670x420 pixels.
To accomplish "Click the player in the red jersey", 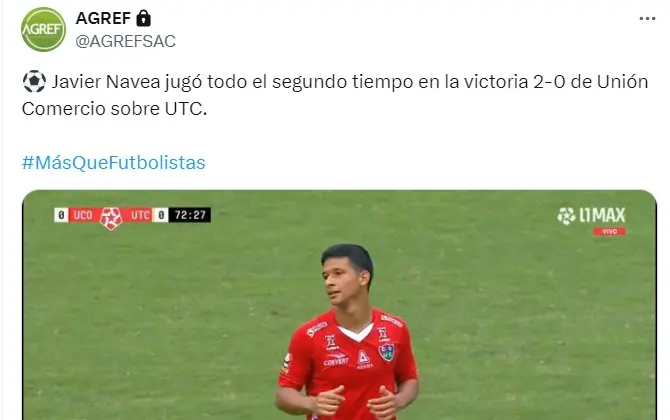I will [x=347, y=332].
